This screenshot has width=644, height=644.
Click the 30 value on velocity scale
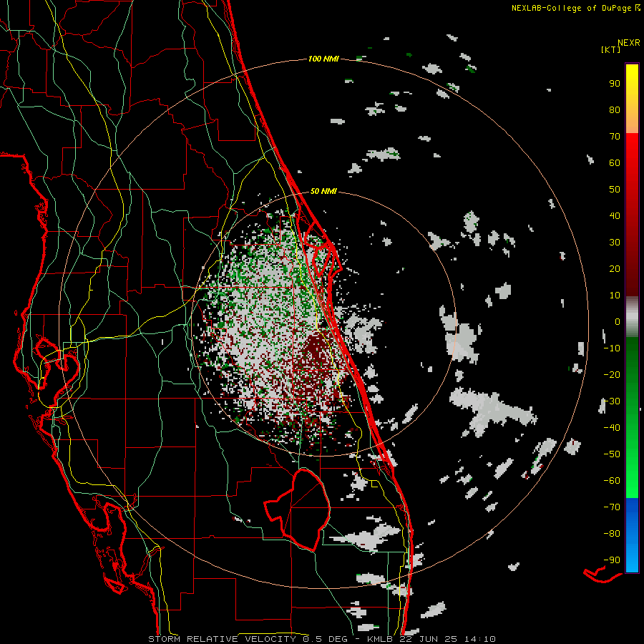(x=615, y=243)
